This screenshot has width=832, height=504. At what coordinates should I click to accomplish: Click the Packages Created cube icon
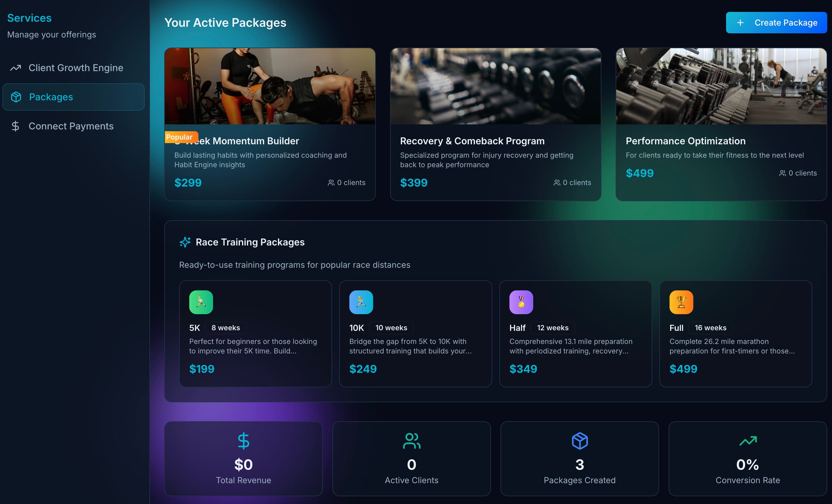pyautogui.click(x=579, y=441)
